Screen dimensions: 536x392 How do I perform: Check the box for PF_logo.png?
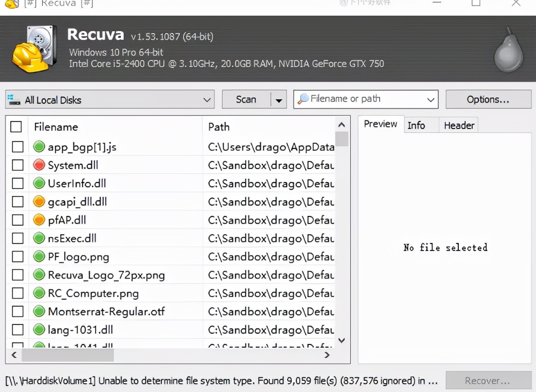coord(17,256)
